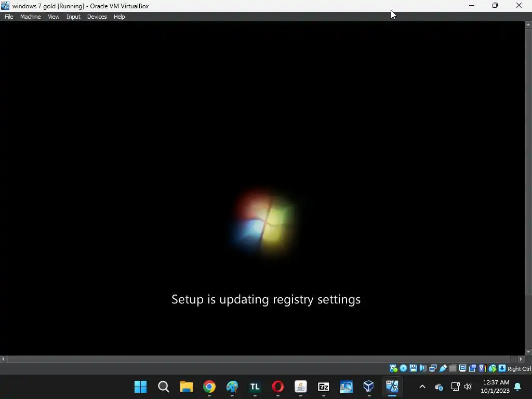Open 7-Zip from taskbar
Image resolution: width=532 pixels, height=399 pixels.
point(323,387)
